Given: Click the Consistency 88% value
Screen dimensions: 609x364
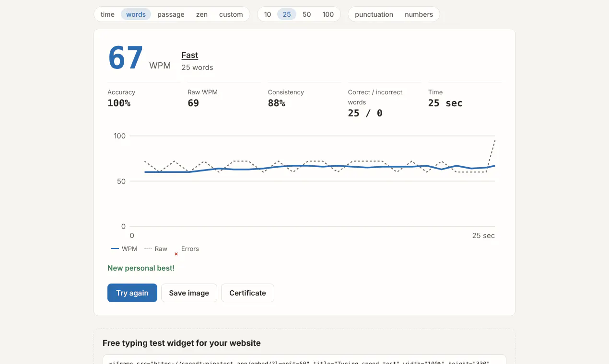Looking at the screenshot, I should click(277, 103).
